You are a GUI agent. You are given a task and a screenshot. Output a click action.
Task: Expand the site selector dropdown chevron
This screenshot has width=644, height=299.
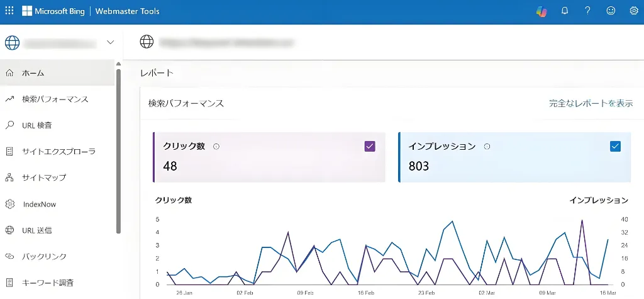click(x=111, y=43)
